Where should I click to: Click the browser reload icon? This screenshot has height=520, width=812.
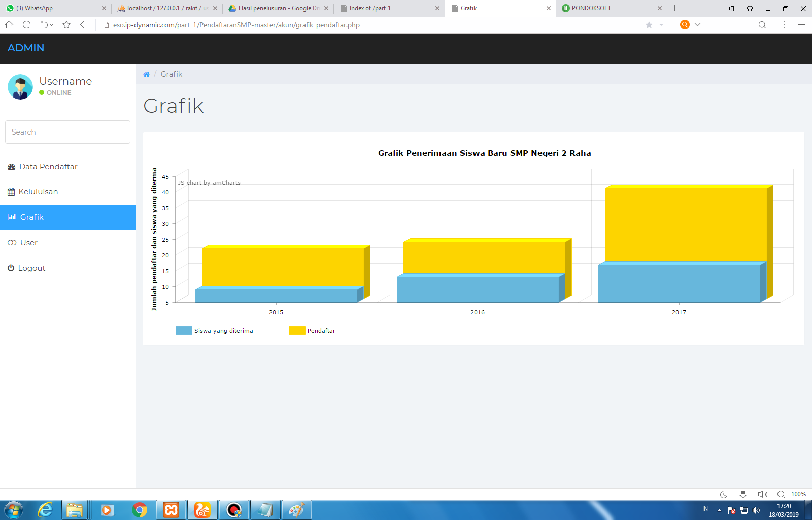pyautogui.click(x=27, y=25)
